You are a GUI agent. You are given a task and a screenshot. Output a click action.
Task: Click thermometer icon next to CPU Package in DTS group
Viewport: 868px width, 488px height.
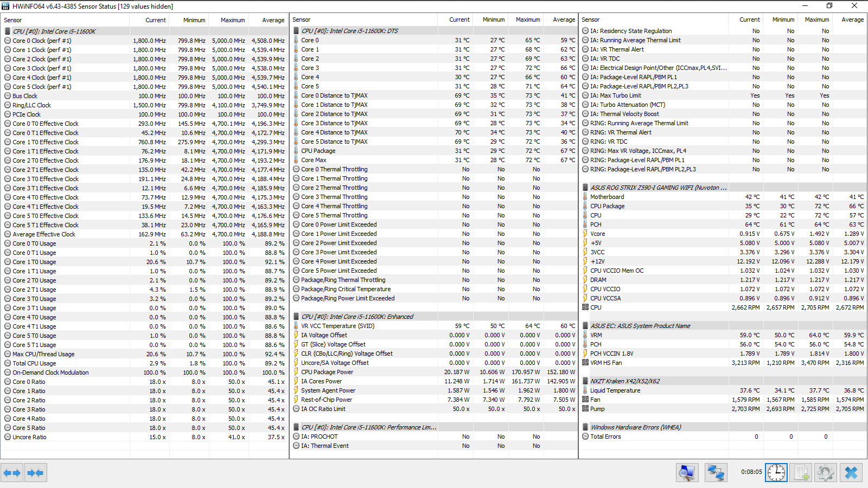point(296,151)
